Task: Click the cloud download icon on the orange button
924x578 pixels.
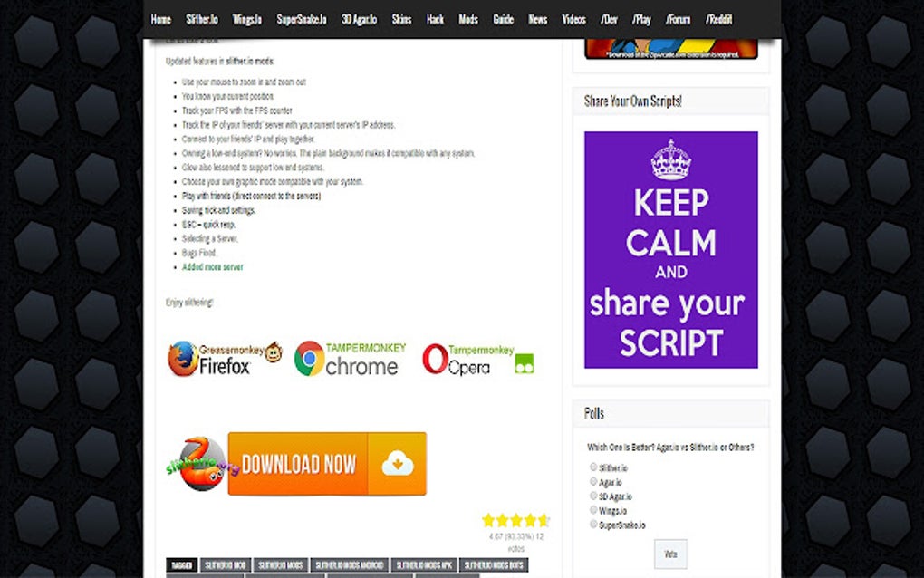Action: click(399, 464)
